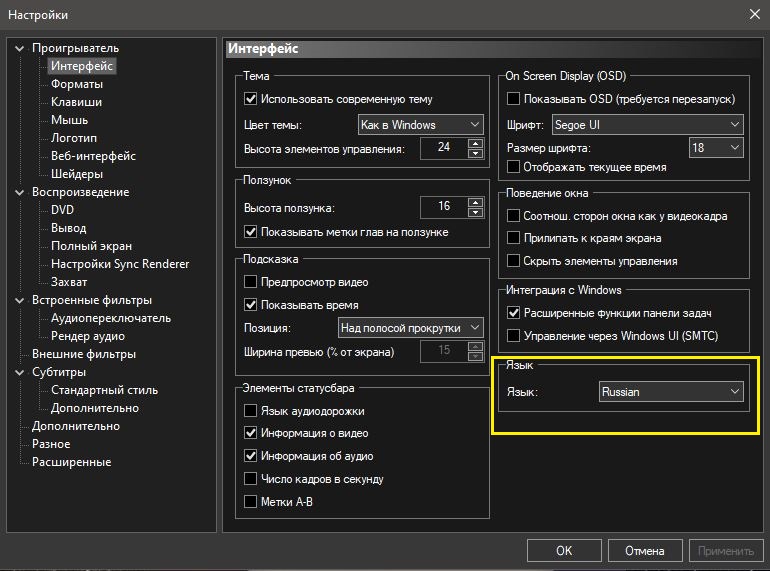
Task: Open 'Форматы' settings page
Action: (77, 84)
